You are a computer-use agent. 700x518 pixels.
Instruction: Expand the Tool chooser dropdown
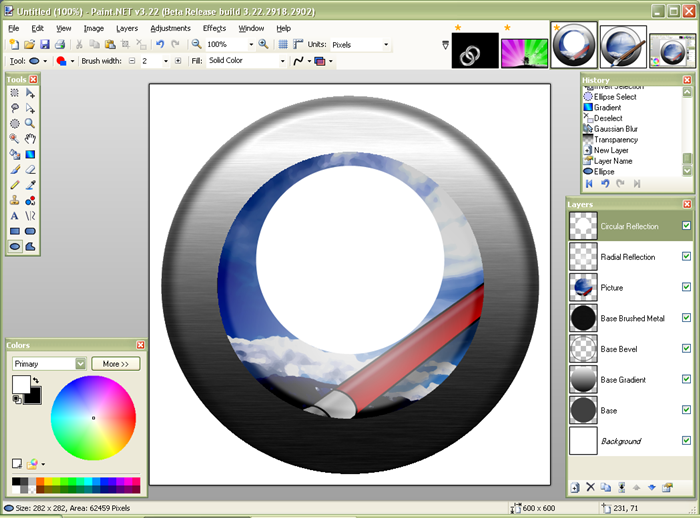click(45, 61)
